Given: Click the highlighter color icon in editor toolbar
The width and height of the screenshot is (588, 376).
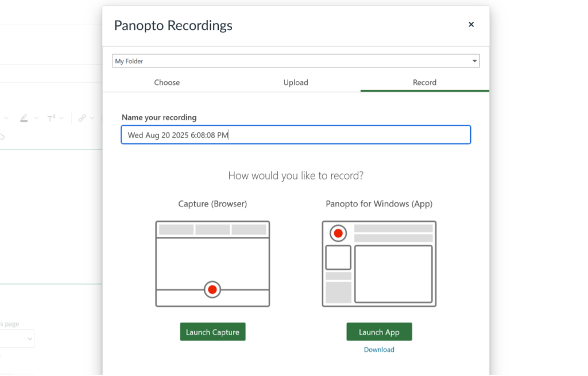Looking at the screenshot, I should [24, 118].
